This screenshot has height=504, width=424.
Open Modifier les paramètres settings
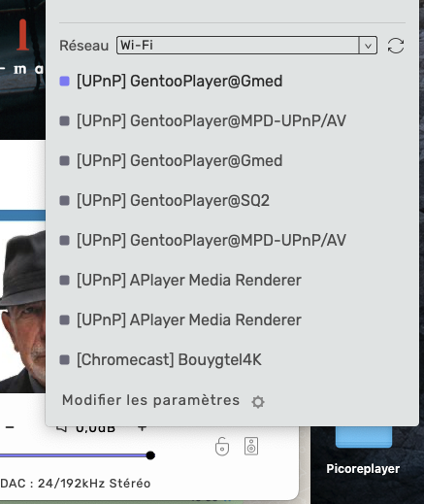pos(163,401)
